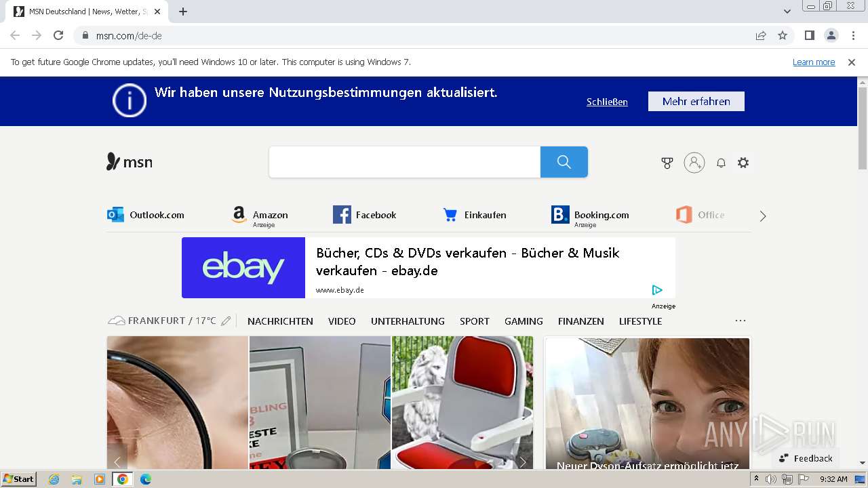Open Microsoft Edge from taskbar

(x=145, y=479)
